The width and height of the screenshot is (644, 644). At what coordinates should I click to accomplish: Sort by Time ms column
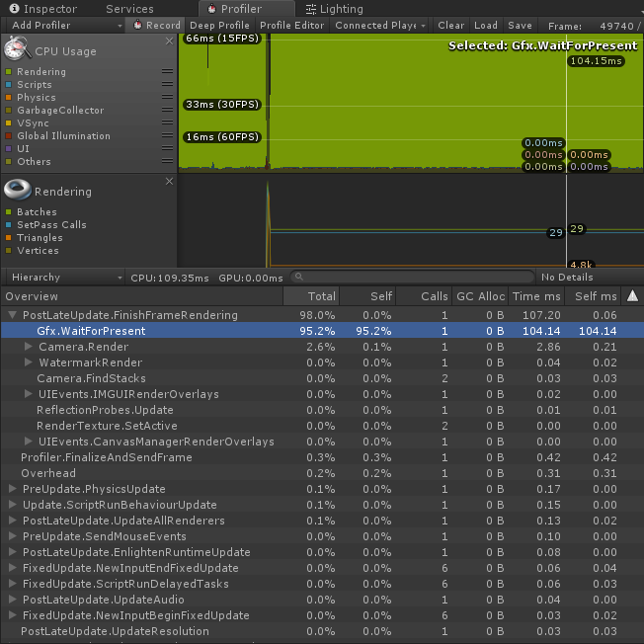point(536,295)
